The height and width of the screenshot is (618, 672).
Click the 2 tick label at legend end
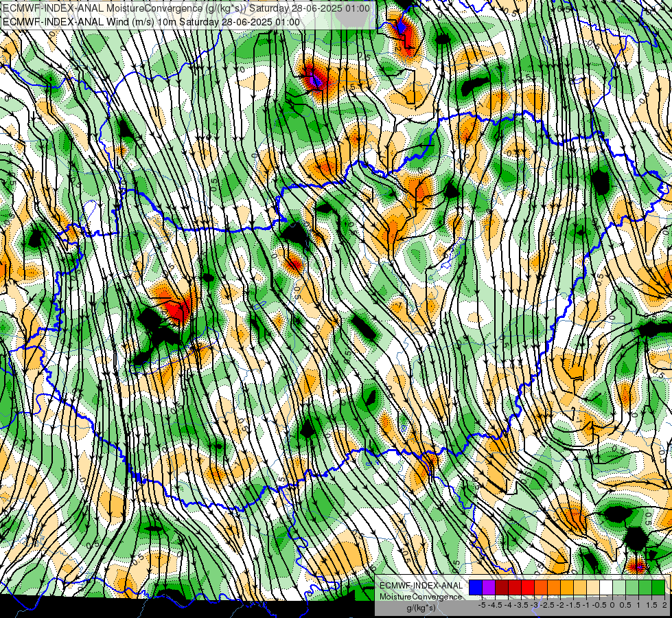pos(664,605)
